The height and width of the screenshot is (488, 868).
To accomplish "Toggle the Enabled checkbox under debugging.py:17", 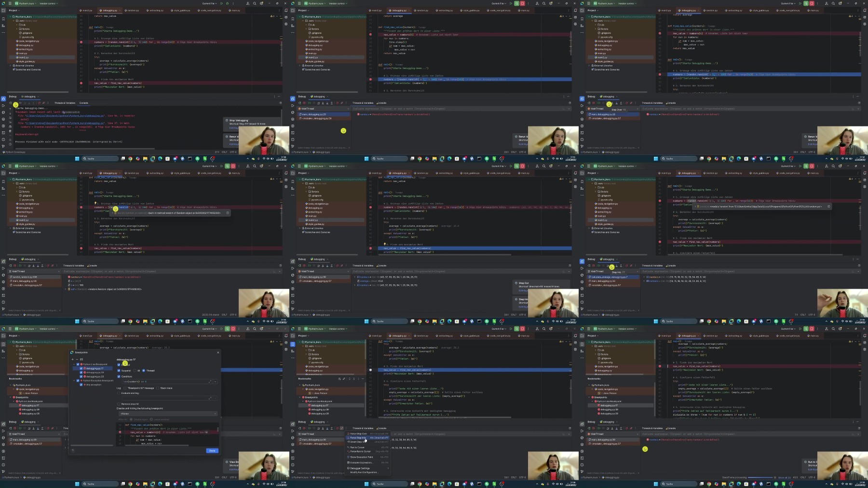I will (x=119, y=365).
